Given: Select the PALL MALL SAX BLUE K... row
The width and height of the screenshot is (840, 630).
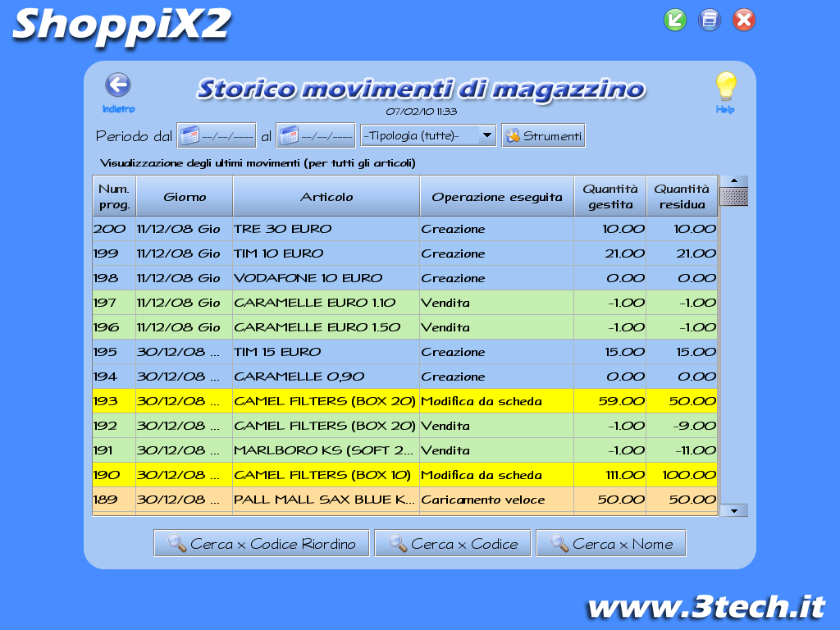Looking at the screenshot, I should click(x=405, y=500).
